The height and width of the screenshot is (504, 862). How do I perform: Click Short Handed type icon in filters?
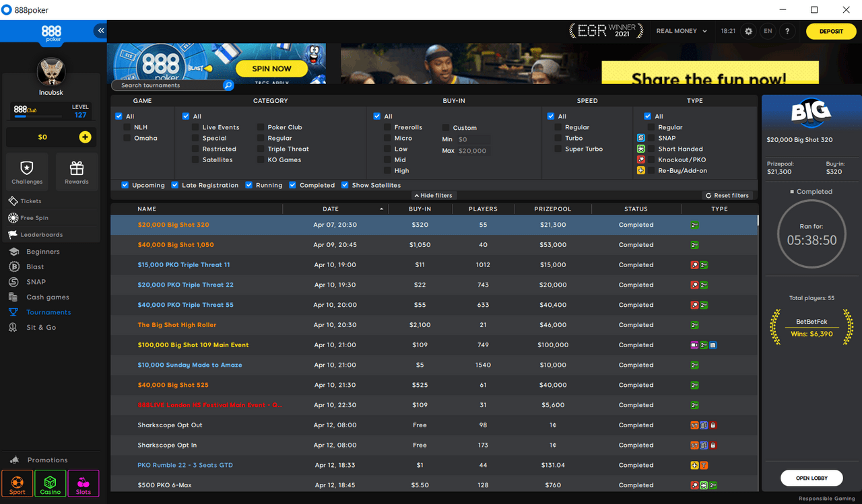tap(641, 149)
